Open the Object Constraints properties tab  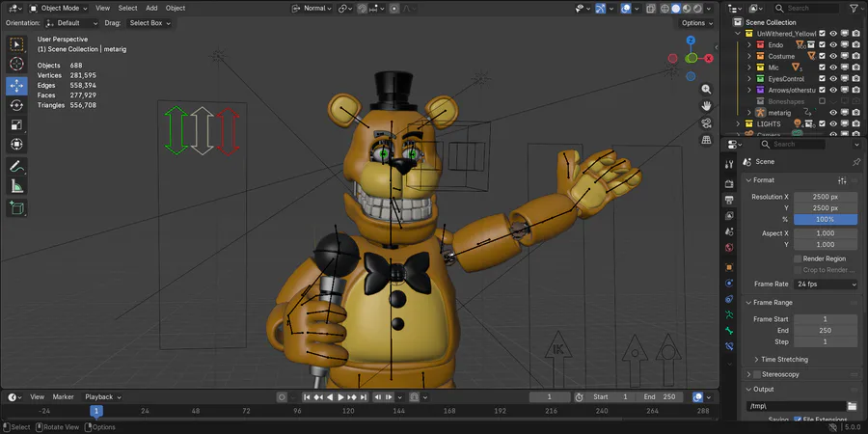tap(730, 300)
